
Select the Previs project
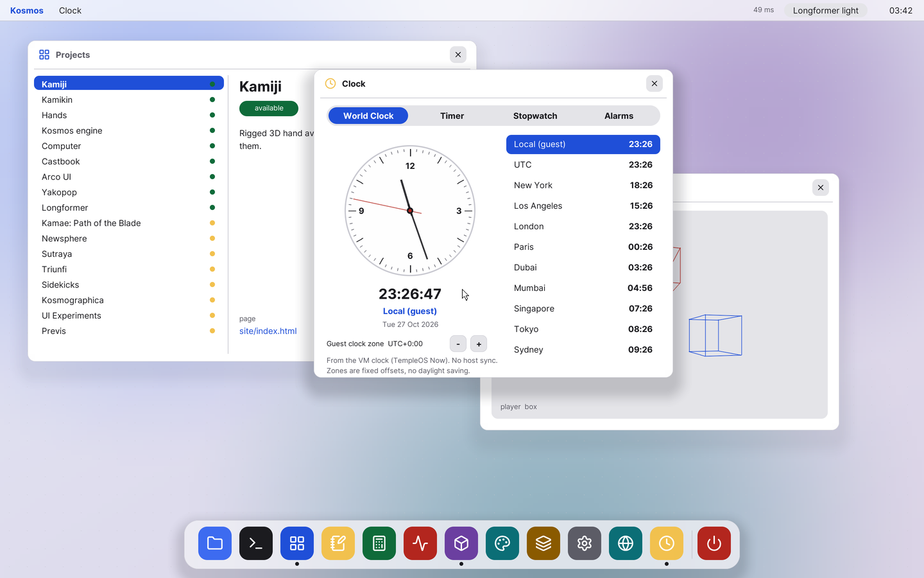(x=129, y=331)
